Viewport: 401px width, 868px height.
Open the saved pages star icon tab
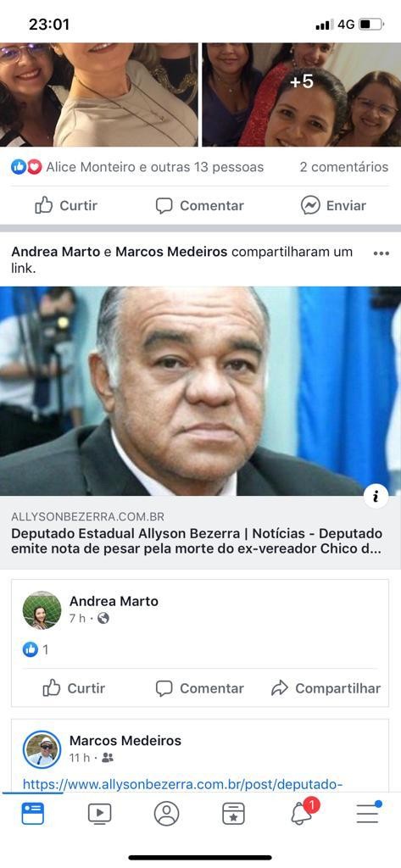233,814
